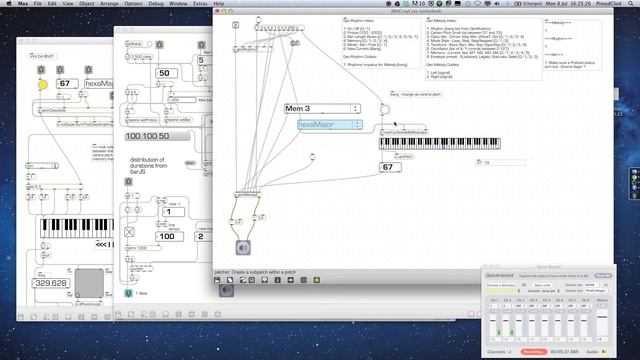Click the inlet icon above the left window's 67 box
The height and width of the screenshot is (360, 640).
click(x=60, y=70)
